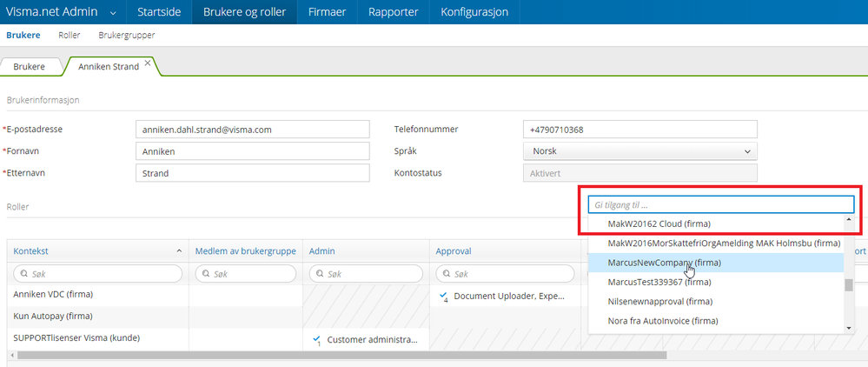The height and width of the screenshot is (367, 868).
Task: Select MakW2016MorSkattefriOrgAmelding MAK Holmsbu (firma)
Action: [x=716, y=244]
